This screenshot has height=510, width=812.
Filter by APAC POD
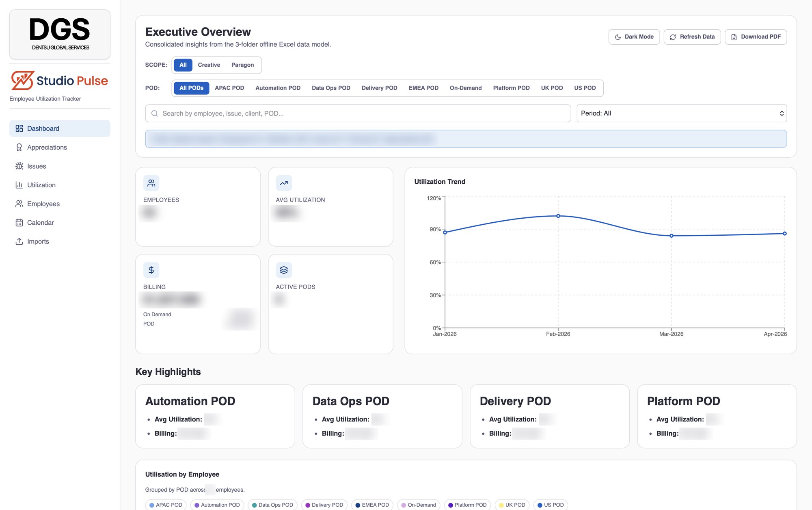point(229,88)
